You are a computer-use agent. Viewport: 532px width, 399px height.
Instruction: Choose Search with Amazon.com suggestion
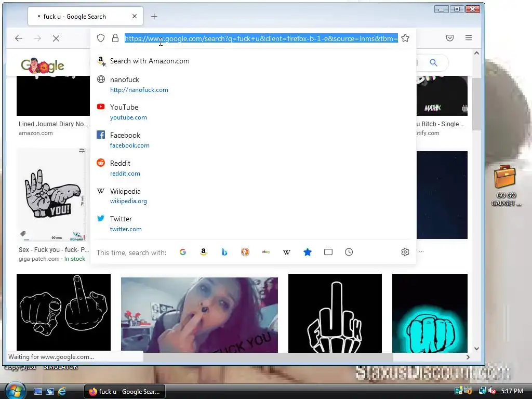[253, 61]
